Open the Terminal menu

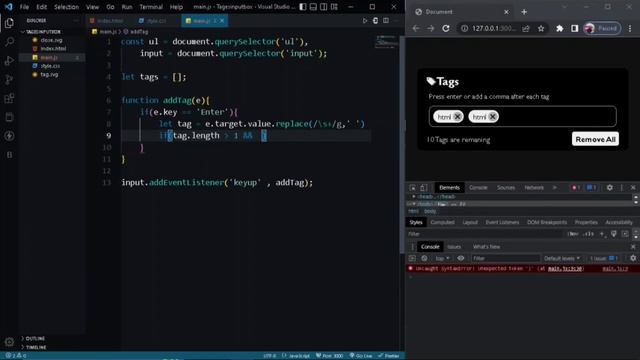(x=151, y=7)
